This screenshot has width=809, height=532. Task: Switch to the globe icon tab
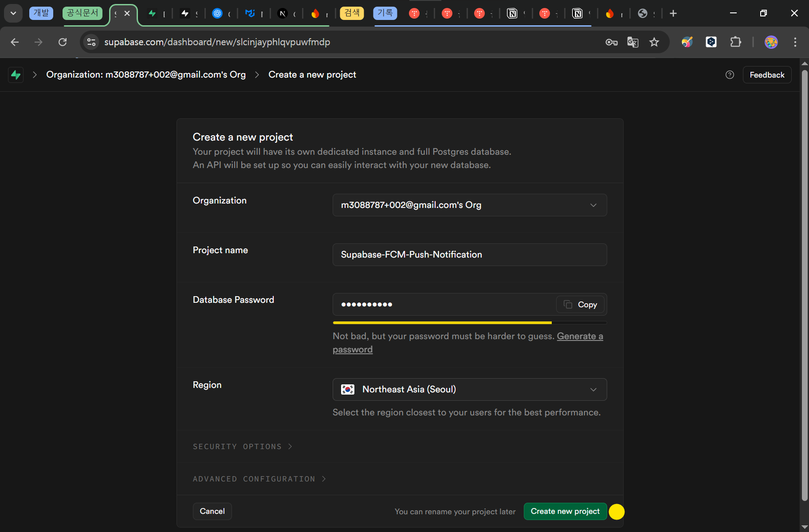click(x=643, y=13)
